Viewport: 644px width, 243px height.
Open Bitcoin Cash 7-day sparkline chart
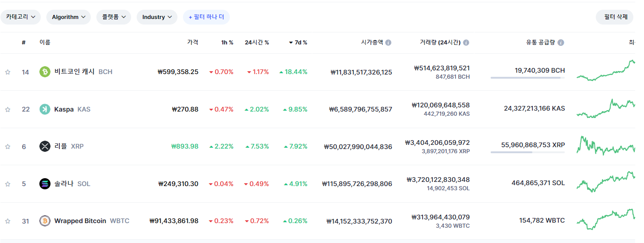point(606,71)
